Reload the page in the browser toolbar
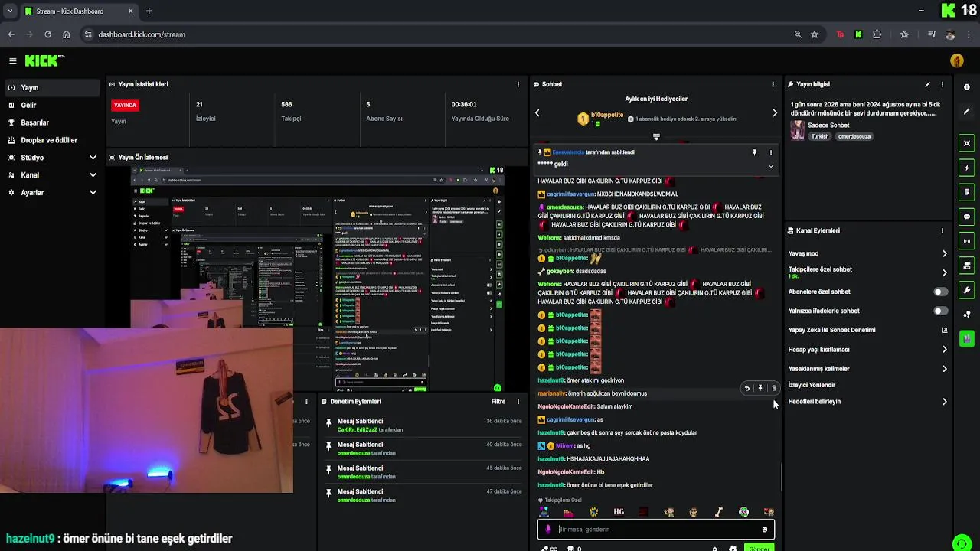 tap(47, 34)
